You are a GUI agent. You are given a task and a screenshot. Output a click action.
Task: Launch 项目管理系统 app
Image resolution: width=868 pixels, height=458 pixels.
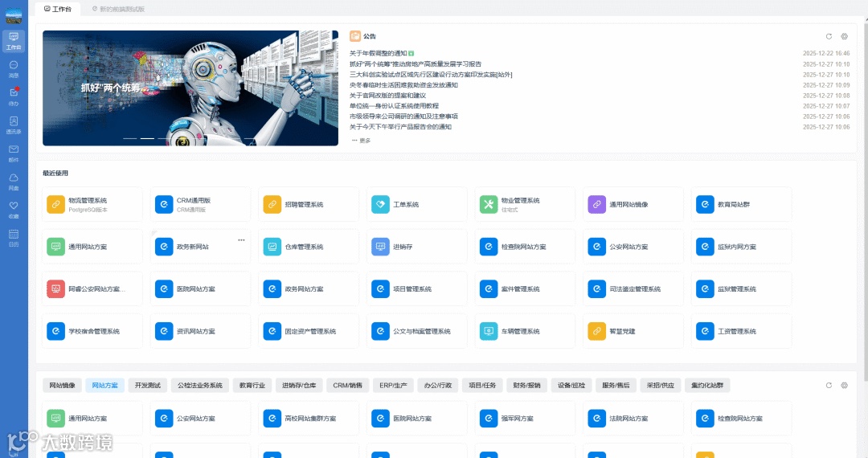[x=416, y=288]
